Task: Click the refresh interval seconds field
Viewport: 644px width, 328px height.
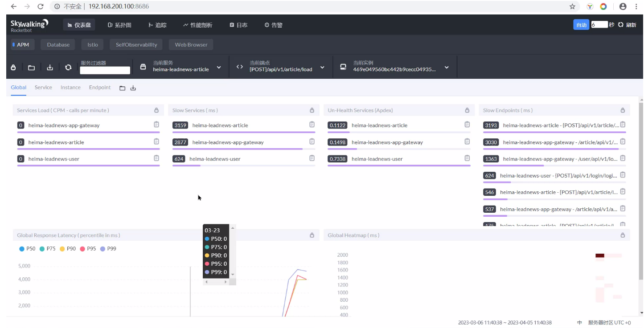Action: [599, 25]
